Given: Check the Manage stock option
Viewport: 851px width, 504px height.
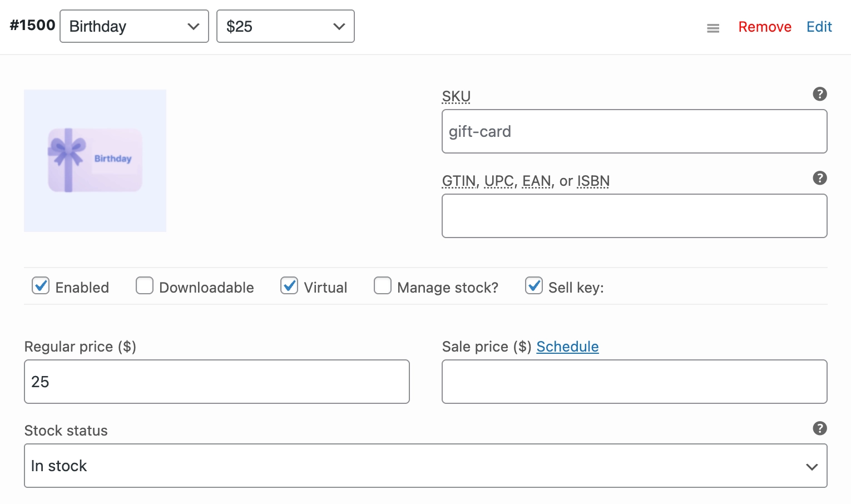Looking at the screenshot, I should click(x=383, y=285).
